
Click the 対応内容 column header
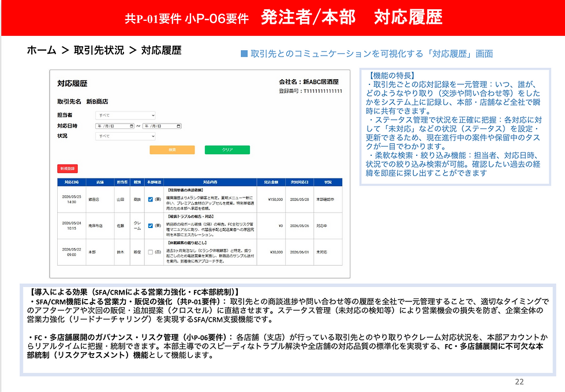pos(211,182)
